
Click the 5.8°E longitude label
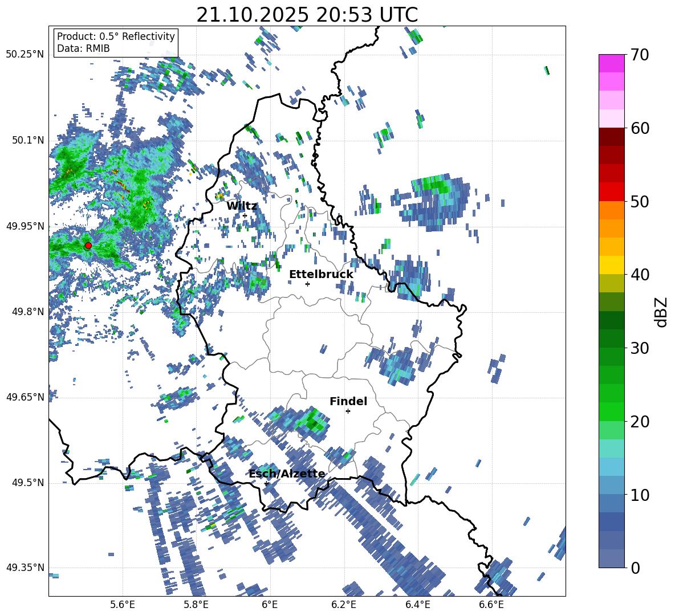pyautogui.click(x=196, y=605)
